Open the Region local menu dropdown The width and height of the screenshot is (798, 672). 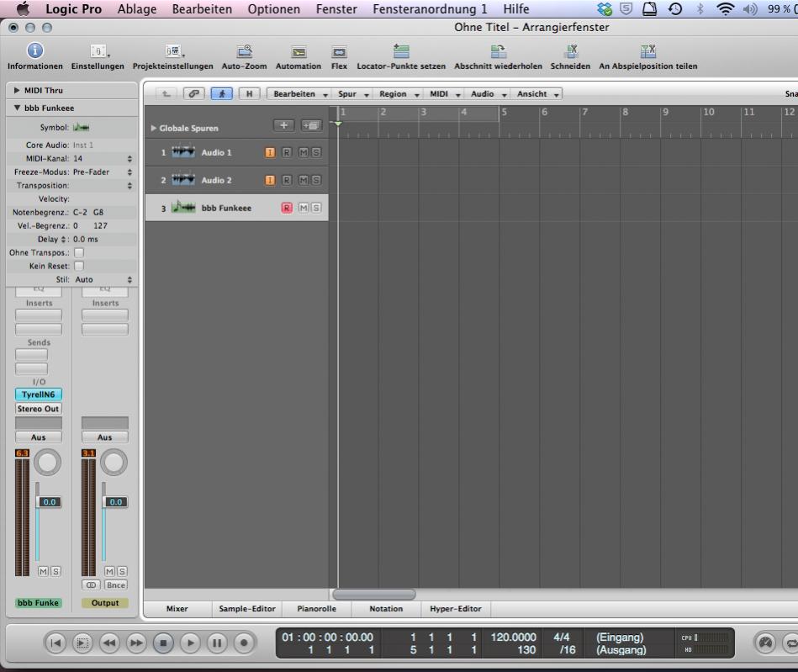[399, 93]
